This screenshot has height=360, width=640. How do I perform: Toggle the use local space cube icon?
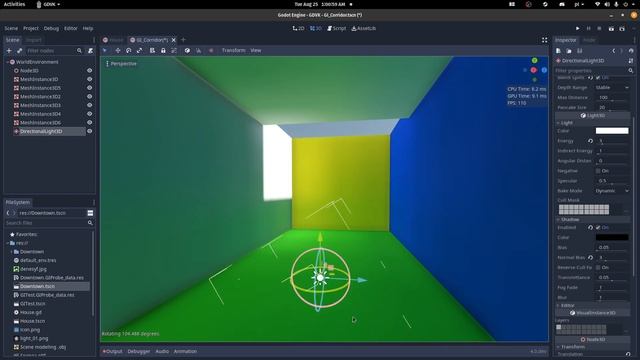(x=187, y=51)
